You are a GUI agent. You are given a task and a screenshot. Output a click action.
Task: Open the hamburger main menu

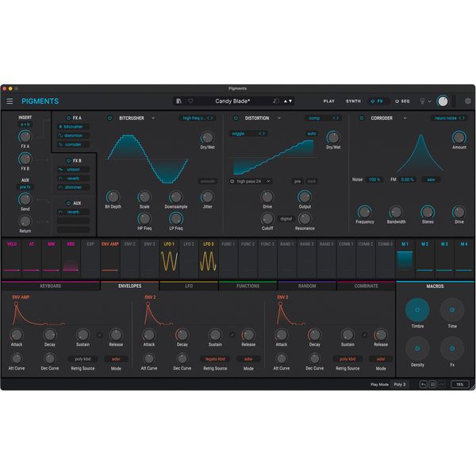[10, 102]
